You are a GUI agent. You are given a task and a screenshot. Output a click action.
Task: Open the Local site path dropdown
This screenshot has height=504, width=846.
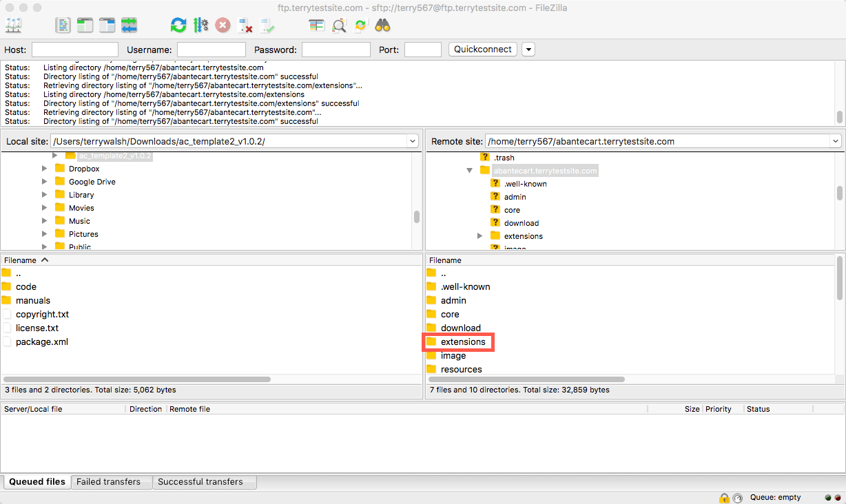(x=413, y=141)
